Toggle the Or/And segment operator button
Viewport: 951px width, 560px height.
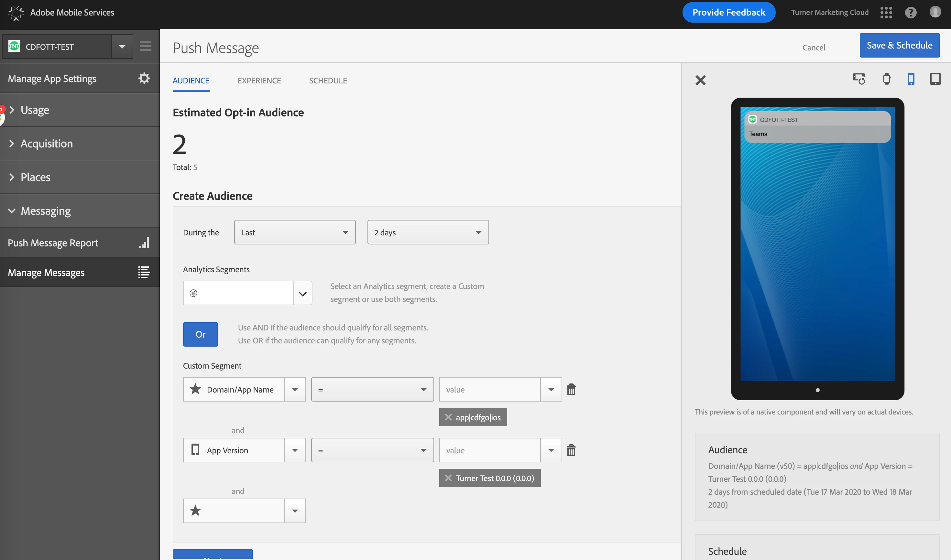200,334
